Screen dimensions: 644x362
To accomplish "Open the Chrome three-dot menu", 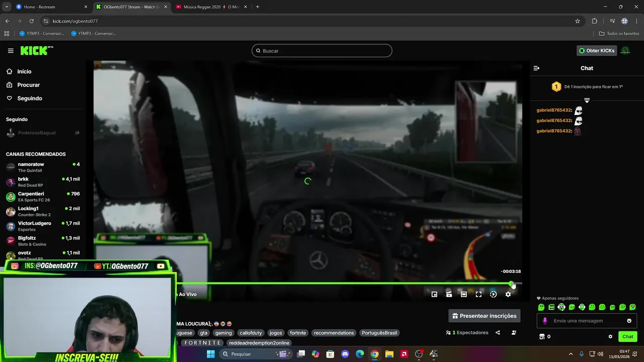I will pyautogui.click(x=636, y=21).
